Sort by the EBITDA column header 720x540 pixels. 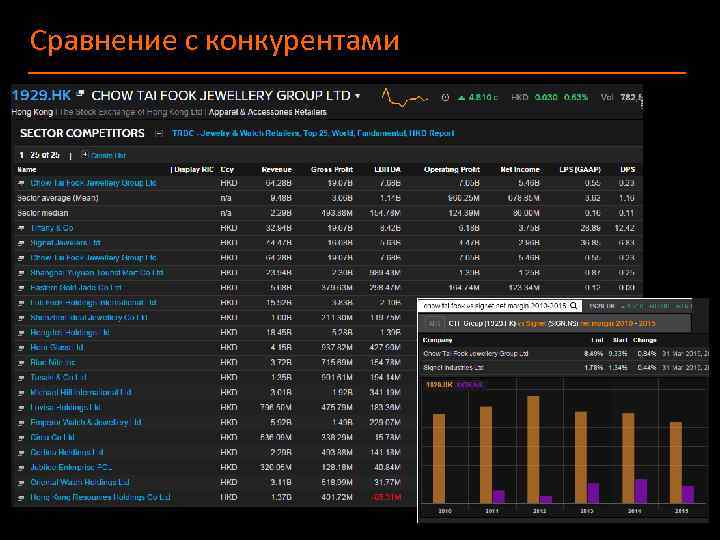pyautogui.click(x=387, y=170)
